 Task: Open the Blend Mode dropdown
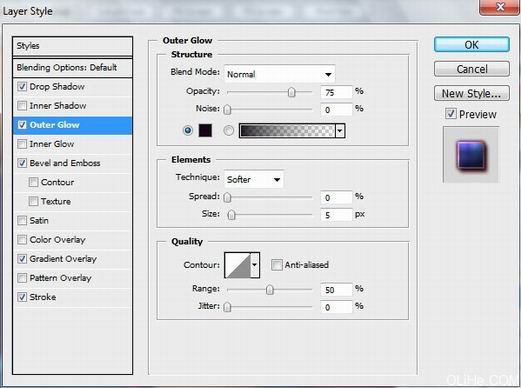click(x=280, y=74)
